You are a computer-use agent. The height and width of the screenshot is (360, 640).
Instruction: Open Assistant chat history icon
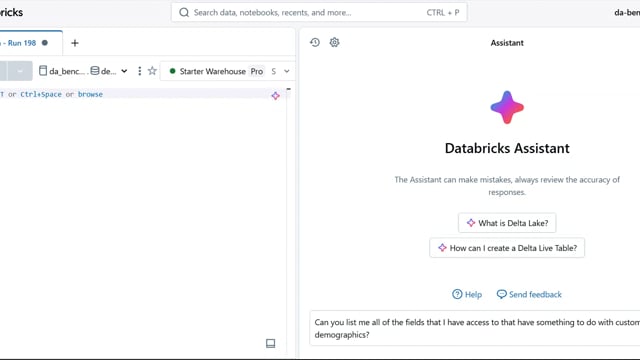[x=315, y=42]
